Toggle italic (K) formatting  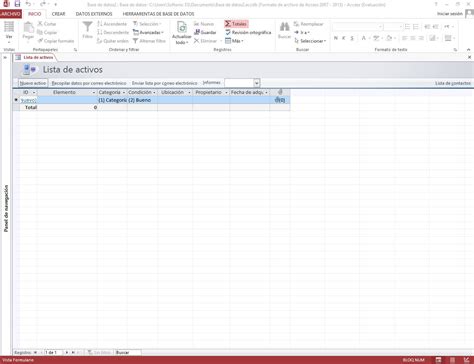(x=344, y=38)
